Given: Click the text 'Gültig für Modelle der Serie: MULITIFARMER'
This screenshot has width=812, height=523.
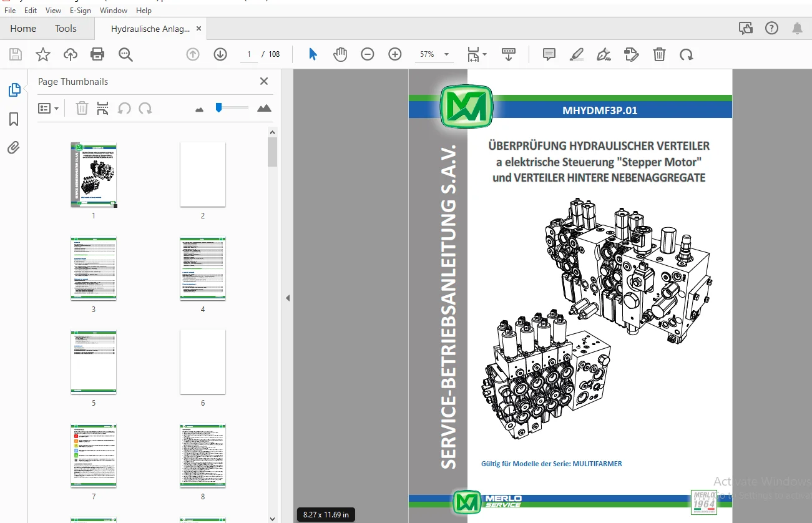Looking at the screenshot, I should click(x=552, y=464).
